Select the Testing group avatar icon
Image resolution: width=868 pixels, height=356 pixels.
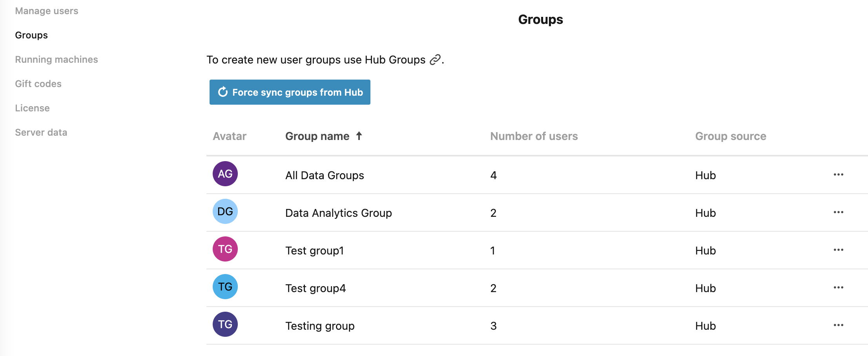pos(225,324)
